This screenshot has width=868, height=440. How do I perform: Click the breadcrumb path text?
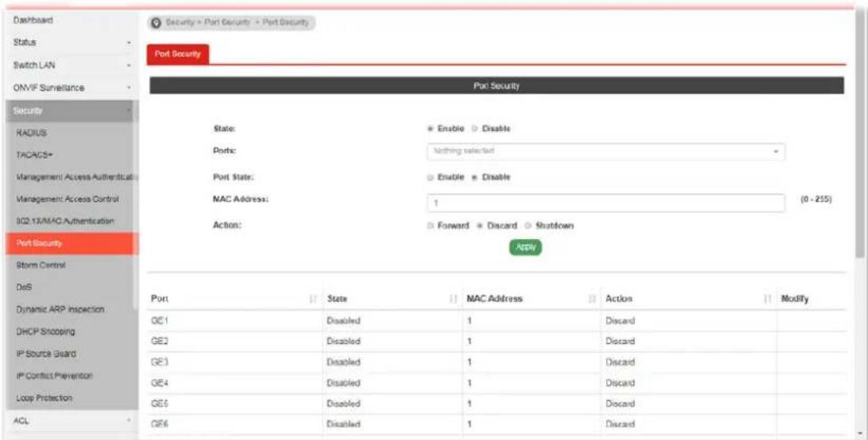click(x=236, y=23)
